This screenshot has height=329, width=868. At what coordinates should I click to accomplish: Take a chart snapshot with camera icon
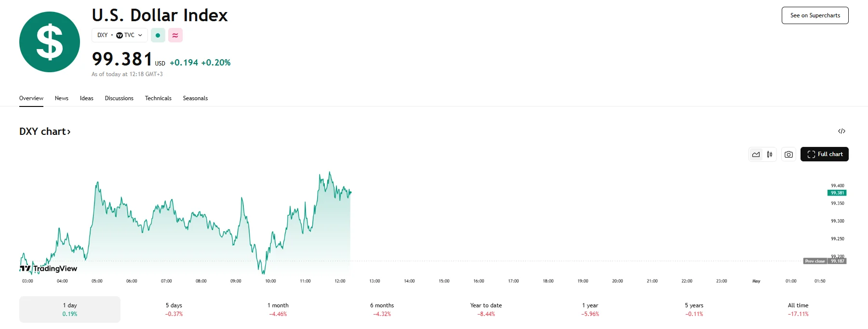788,155
